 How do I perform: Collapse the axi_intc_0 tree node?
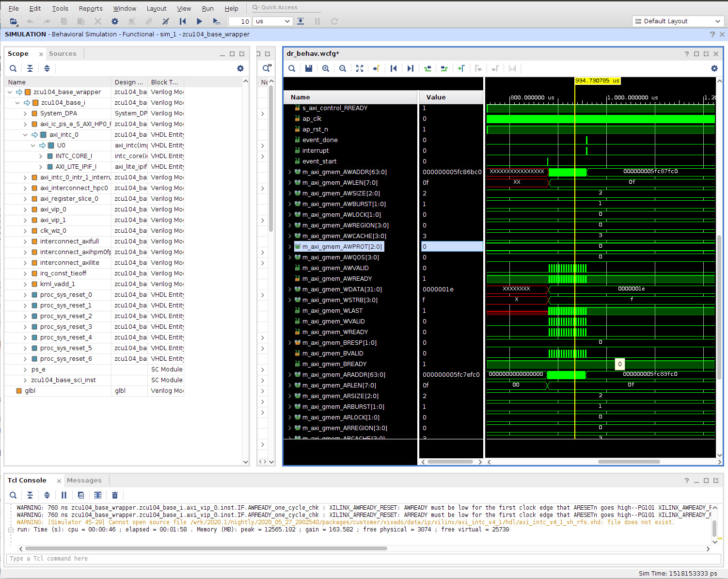pos(25,134)
